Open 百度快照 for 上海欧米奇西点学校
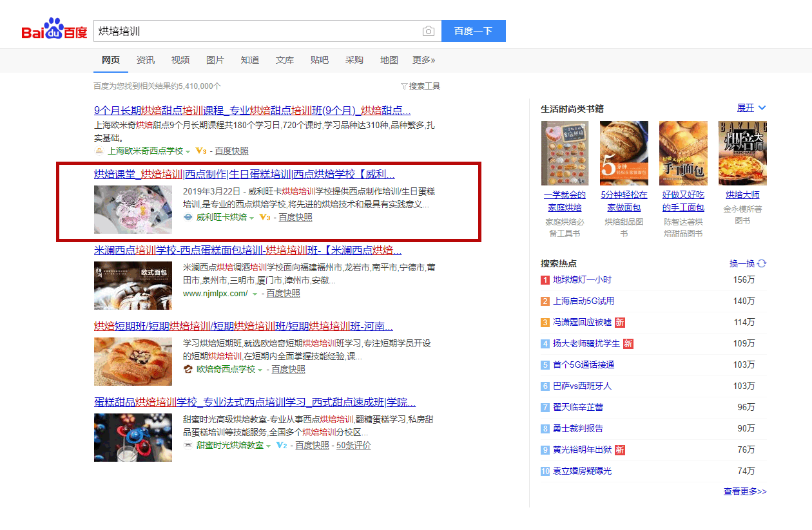 pyautogui.click(x=232, y=151)
